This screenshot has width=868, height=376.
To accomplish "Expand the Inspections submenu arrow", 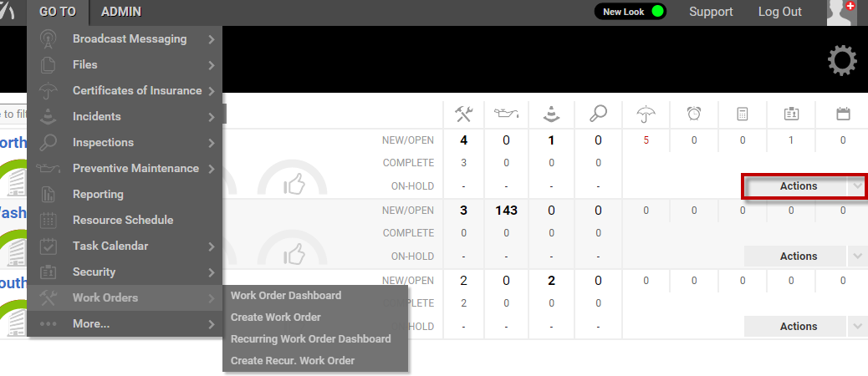I will coord(212,143).
